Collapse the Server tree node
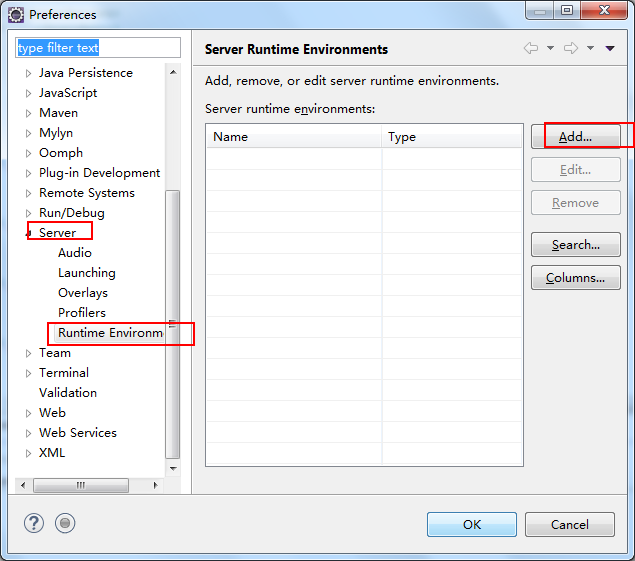 (x=28, y=233)
